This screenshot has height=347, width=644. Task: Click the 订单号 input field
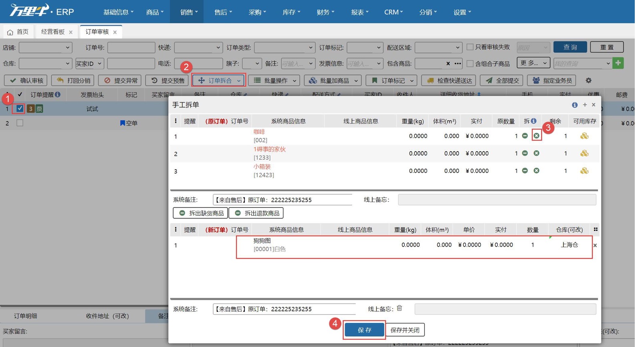[131, 47]
